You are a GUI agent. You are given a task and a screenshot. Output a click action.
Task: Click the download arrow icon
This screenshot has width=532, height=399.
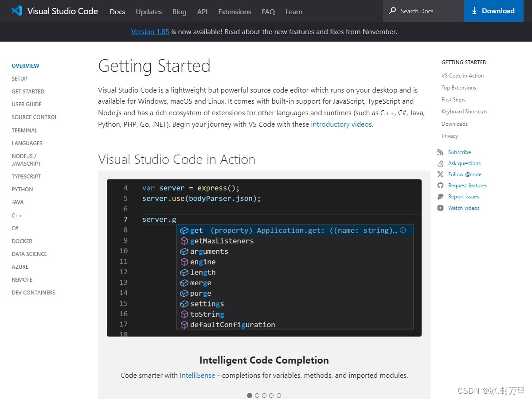coord(474,11)
